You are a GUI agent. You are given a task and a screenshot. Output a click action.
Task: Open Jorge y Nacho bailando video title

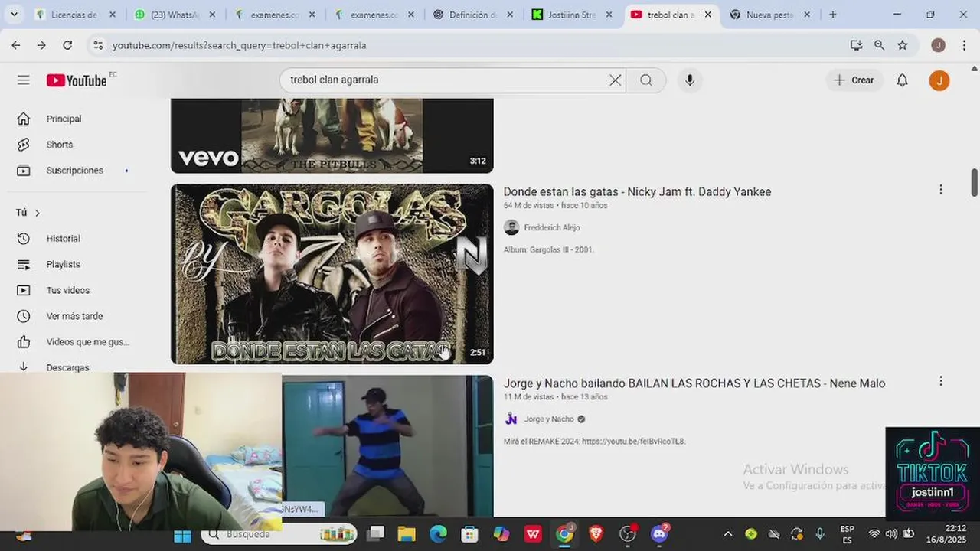pyautogui.click(x=694, y=383)
